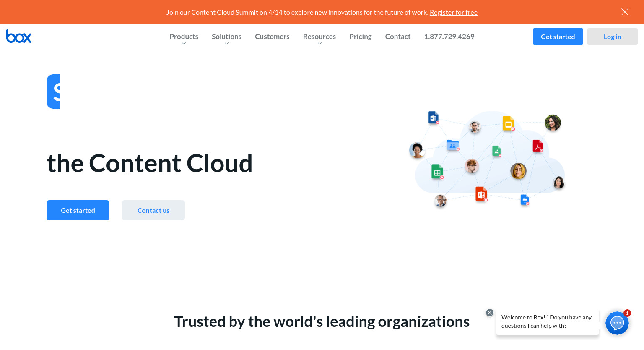Click the red-haired man with glasses avatar
The width and height of the screenshot is (644, 350).
coord(472,166)
